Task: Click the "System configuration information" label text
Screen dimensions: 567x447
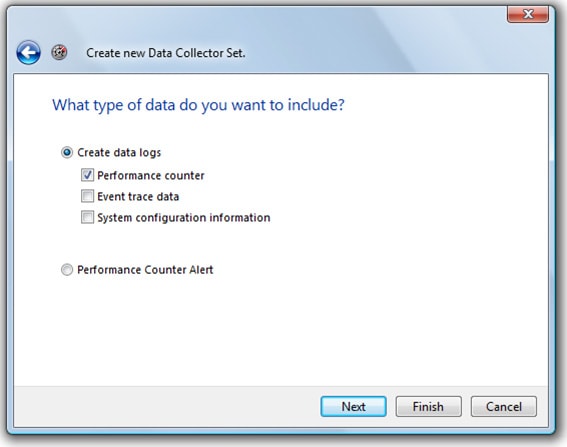Action: [184, 218]
